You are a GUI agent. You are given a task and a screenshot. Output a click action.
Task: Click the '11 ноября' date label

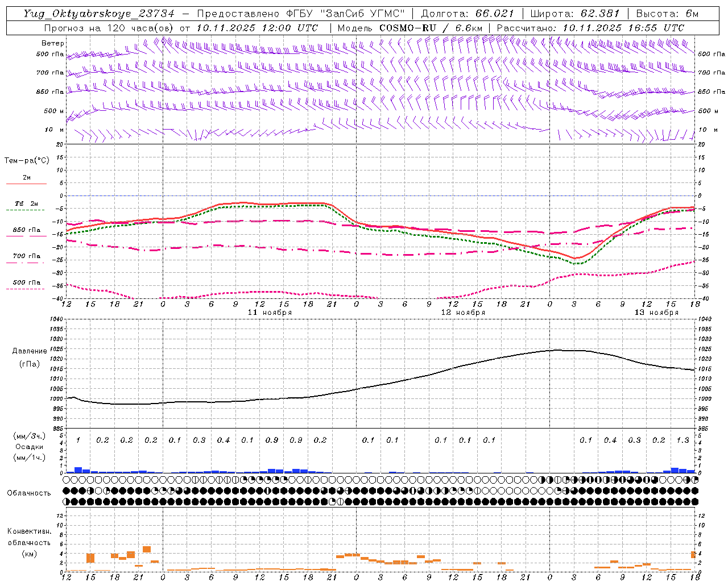pos(270,313)
